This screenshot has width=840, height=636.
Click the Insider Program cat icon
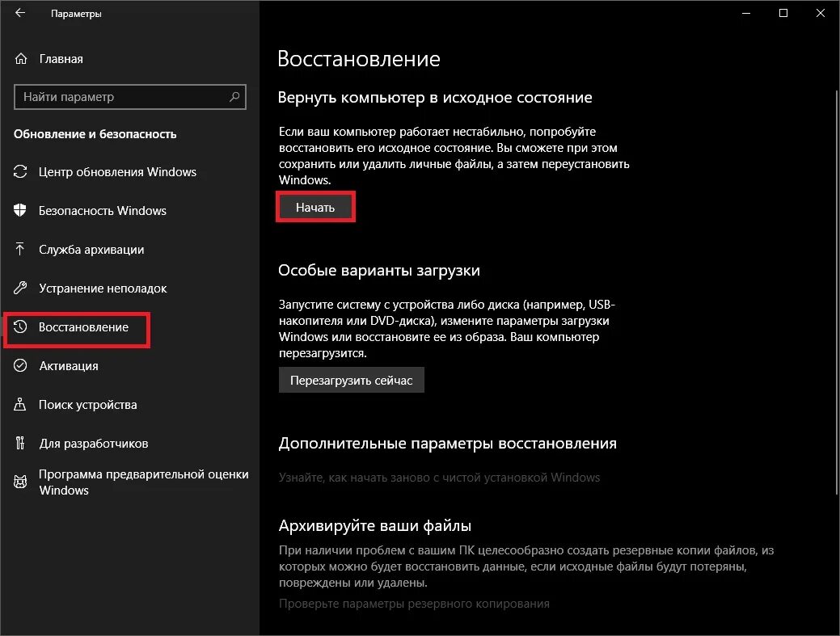point(20,482)
